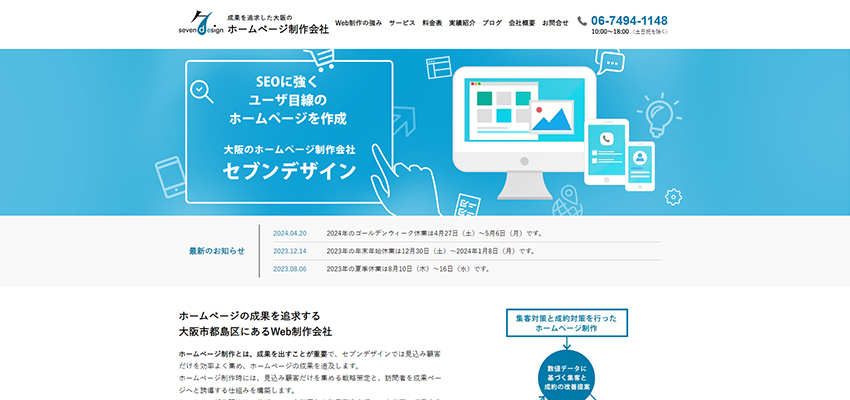This screenshot has width=850, height=400.
Task: Open the ブログ menu item
Action: pos(492,23)
